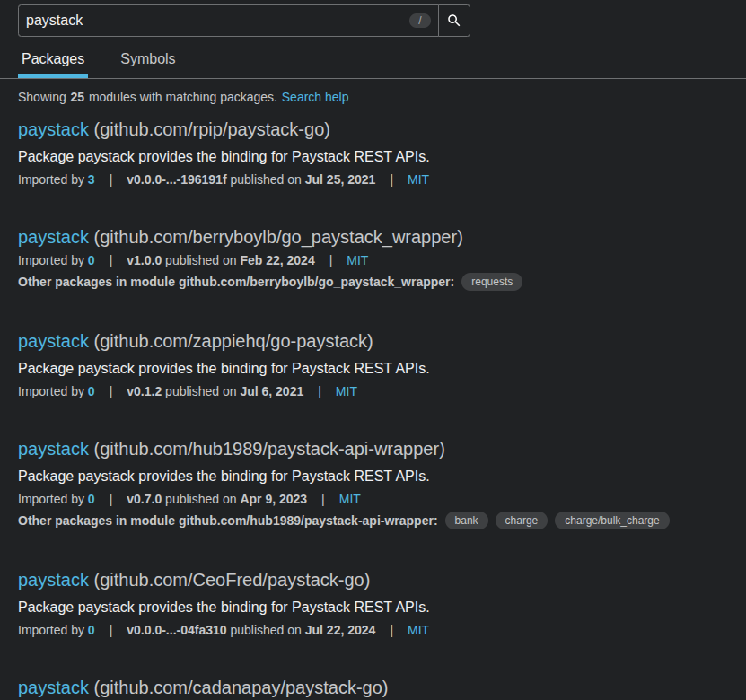Open the charge/bulk_charge package chip
Viewport: 746px width, 700px height.
(612, 521)
